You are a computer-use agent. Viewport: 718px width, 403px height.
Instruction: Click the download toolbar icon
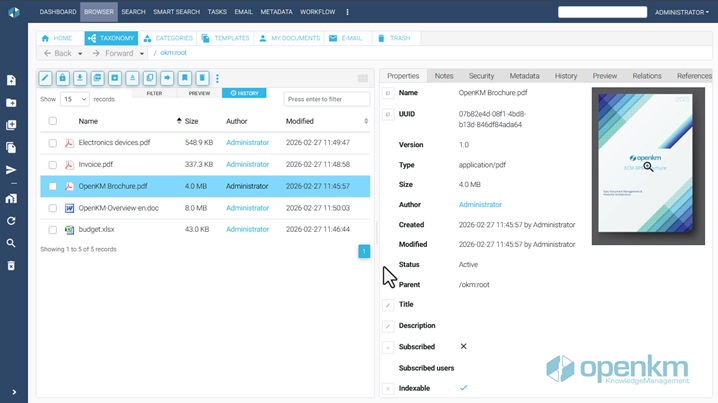pyautogui.click(x=80, y=78)
